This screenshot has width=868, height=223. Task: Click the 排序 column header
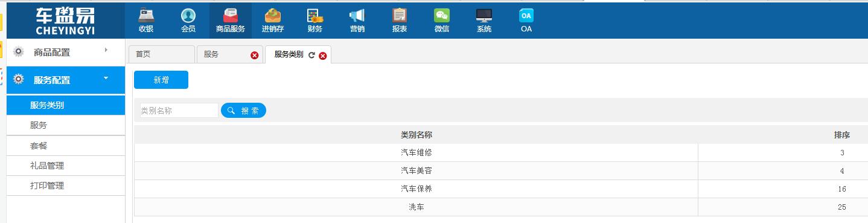coord(842,135)
